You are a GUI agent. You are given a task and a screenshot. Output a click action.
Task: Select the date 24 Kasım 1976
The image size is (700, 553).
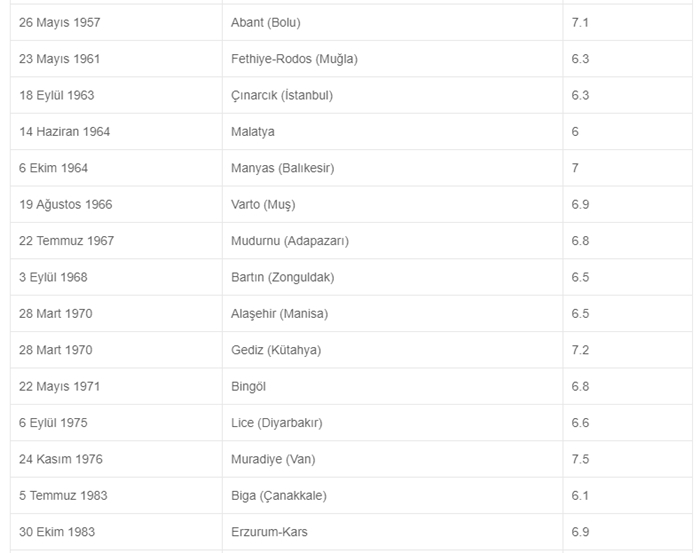pyautogui.click(x=61, y=459)
